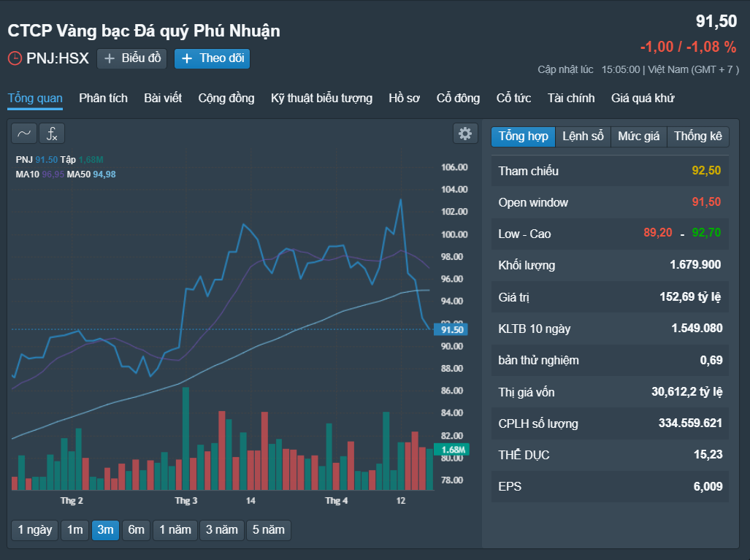Select the Mức giá panel tab
Image resolution: width=750 pixels, height=560 pixels.
638,137
